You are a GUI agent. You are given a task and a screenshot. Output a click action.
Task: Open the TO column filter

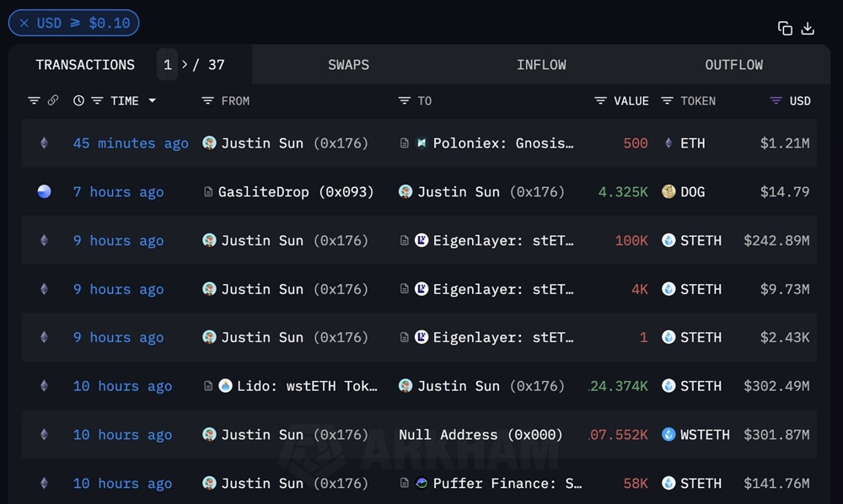pyautogui.click(x=405, y=100)
